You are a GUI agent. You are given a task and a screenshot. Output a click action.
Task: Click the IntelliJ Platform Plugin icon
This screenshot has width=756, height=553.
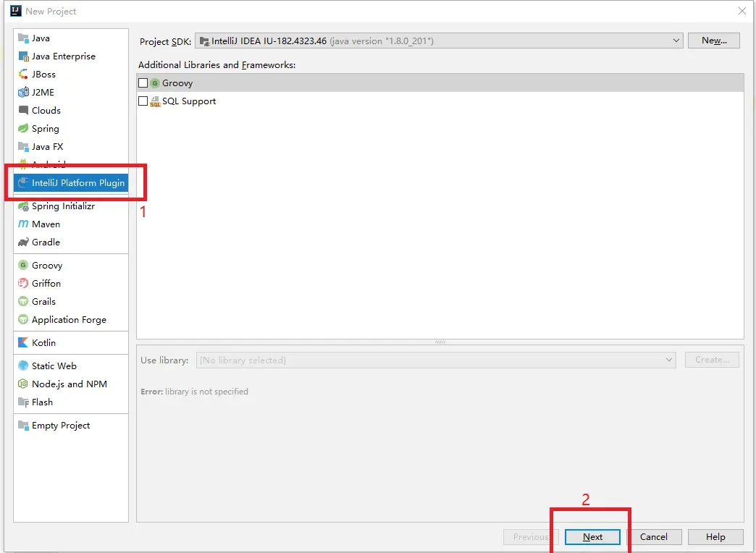tap(23, 182)
